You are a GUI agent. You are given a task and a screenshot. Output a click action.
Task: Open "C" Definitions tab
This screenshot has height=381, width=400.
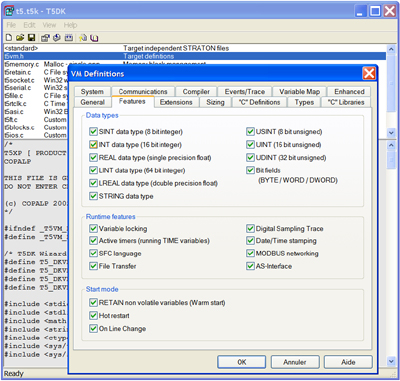pyautogui.click(x=259, y=102)
